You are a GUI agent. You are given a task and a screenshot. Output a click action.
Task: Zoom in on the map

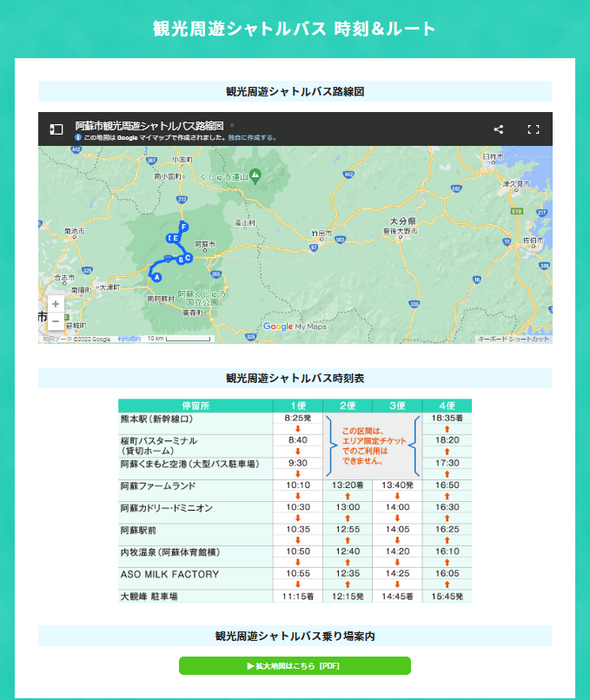click(x=55, y=304)
